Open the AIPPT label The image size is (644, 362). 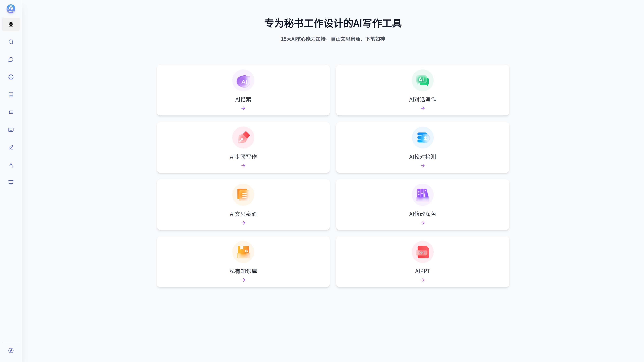point(422,271)
